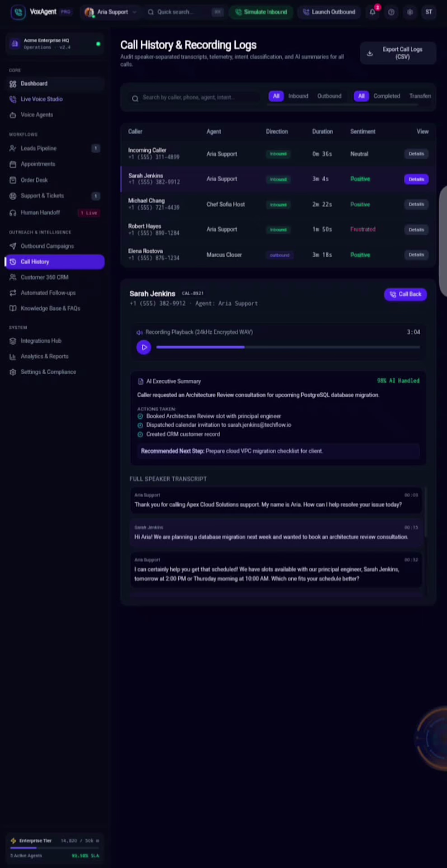Screen dimensions: 447x868
Task: Open the Acme Enterprise HQ workspace selector
Action: [55, 44]
